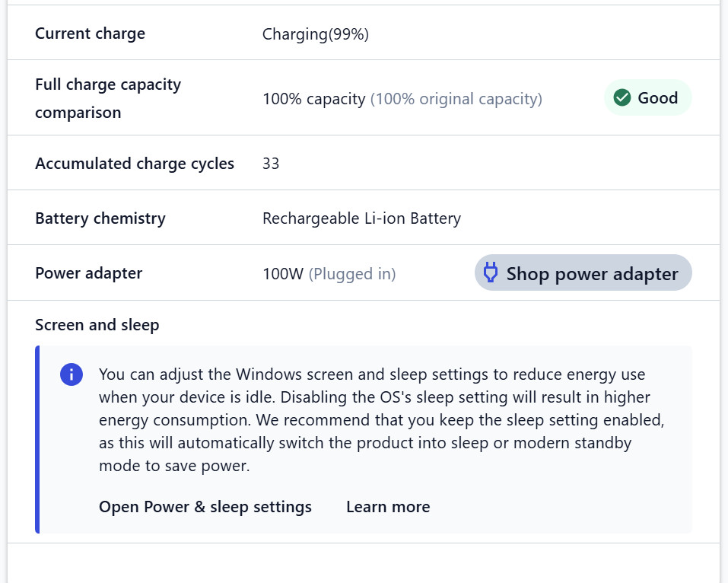Click the charge cycles value 33
This screenshot has height=583, width=728.
tap(271, 164)
